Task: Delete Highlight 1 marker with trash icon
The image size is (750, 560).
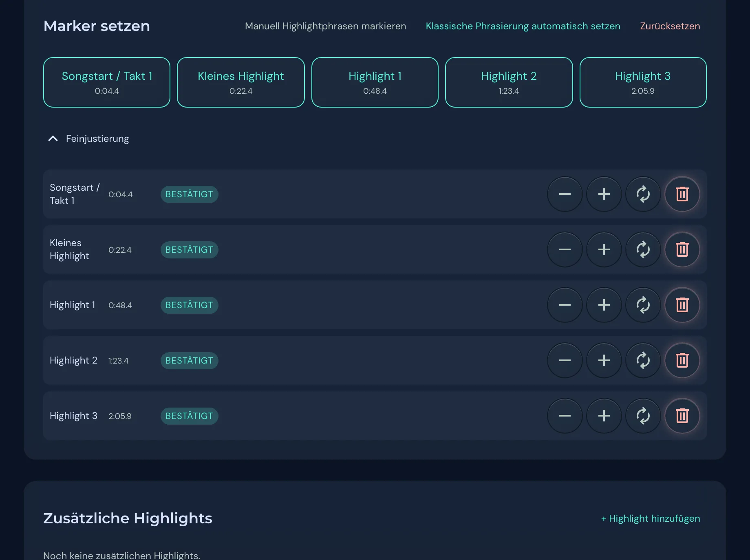Action: click(x=682, y=305)
